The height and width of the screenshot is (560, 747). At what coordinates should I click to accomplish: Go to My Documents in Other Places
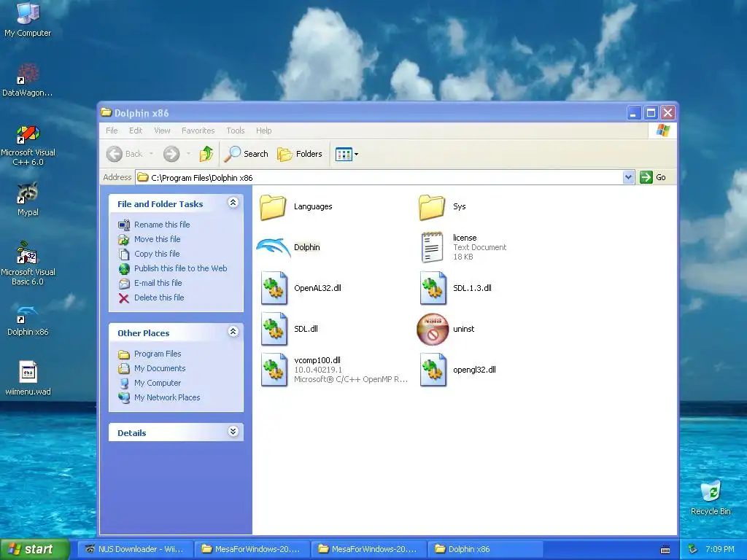pyautogui.click(x=160, y=368)
